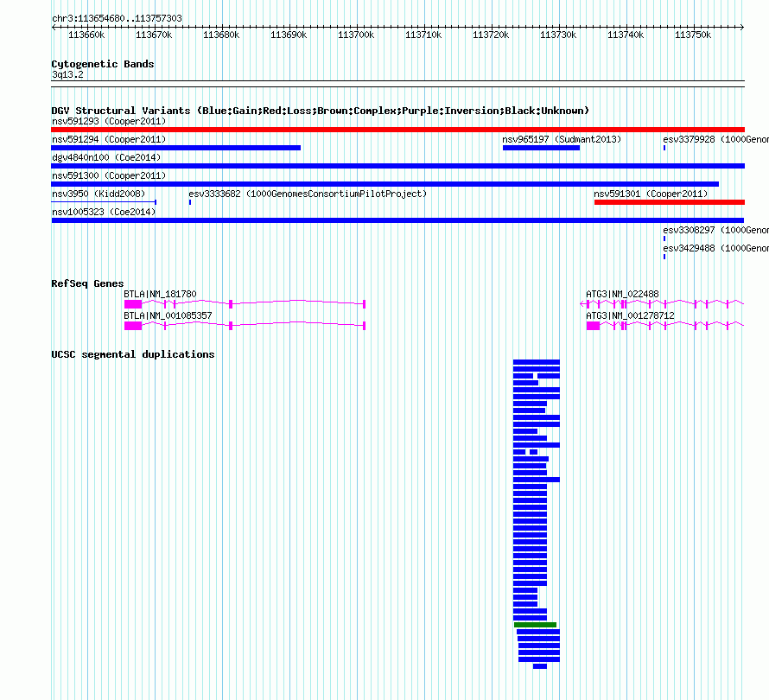This screenshot has height=700, width=769.
Task: Open the nsv1005323 (Coe2014) variant label
Action: (x=104, y=212)
